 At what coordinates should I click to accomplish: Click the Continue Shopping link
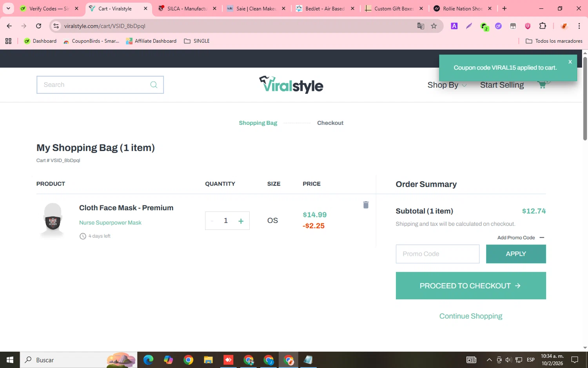[x=470, y=316]
